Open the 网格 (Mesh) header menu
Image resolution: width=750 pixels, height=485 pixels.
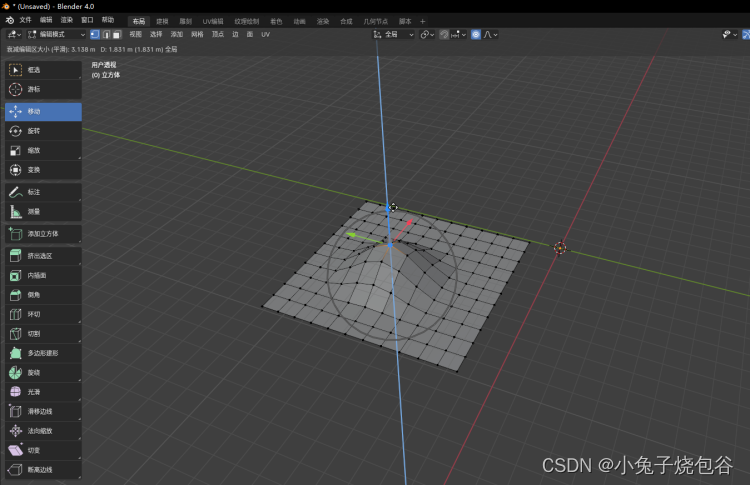[x=198, y=34]
